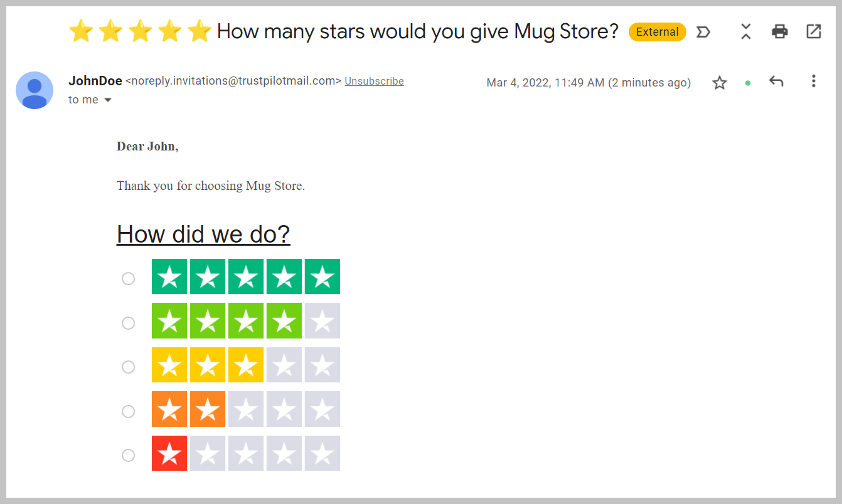Select the five-star rating radio button

[x=128, y=278]
